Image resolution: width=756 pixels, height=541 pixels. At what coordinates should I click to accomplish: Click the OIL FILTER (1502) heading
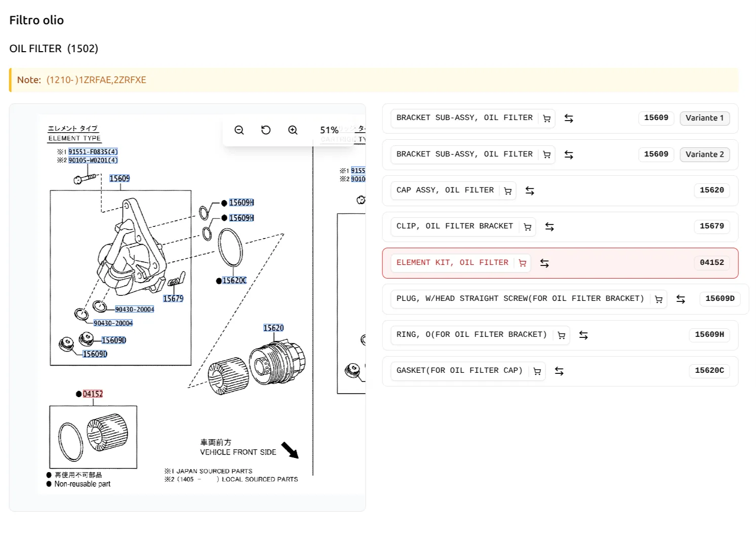(54, 49)
